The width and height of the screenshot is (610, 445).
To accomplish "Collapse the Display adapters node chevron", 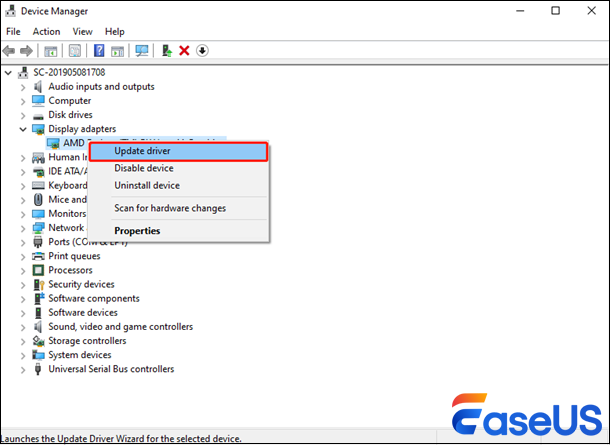I will (x=23, y=129).
